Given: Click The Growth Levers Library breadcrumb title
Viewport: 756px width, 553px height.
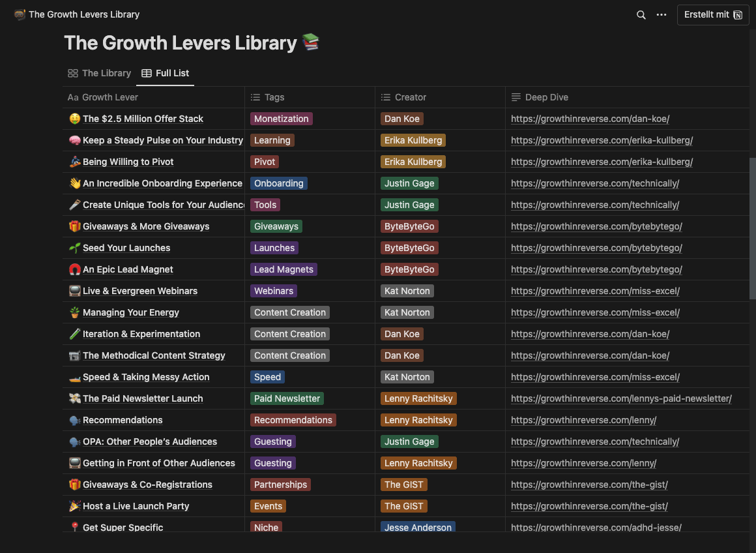Looking at the screenshot, I should (84, 14).
